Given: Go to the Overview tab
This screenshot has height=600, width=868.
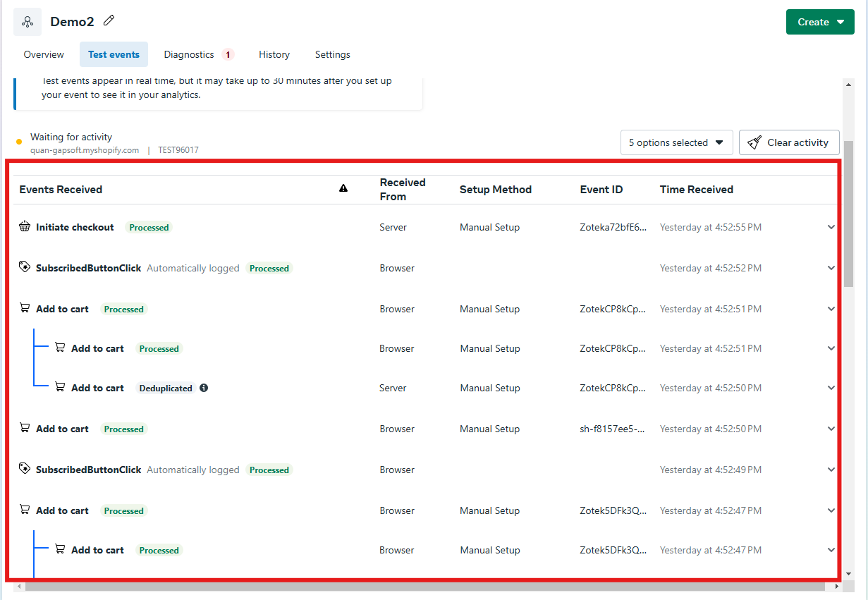Looking at the screenshot, I should (44, 54).
